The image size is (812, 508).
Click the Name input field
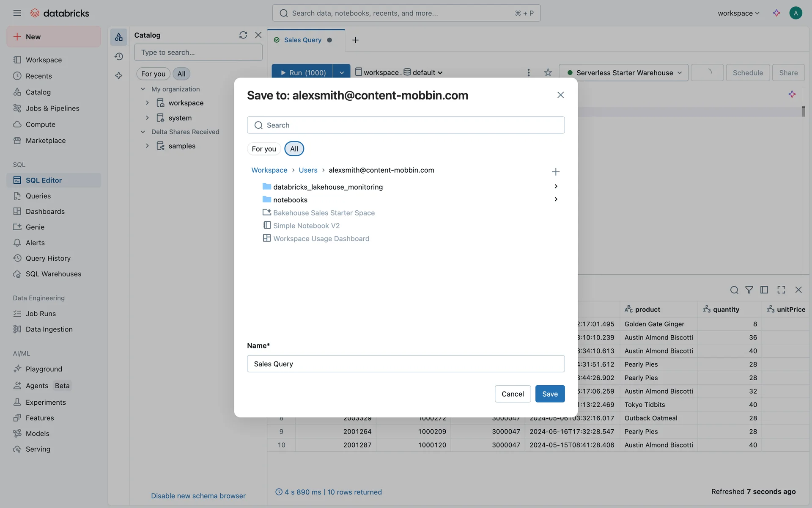point(405,364)
